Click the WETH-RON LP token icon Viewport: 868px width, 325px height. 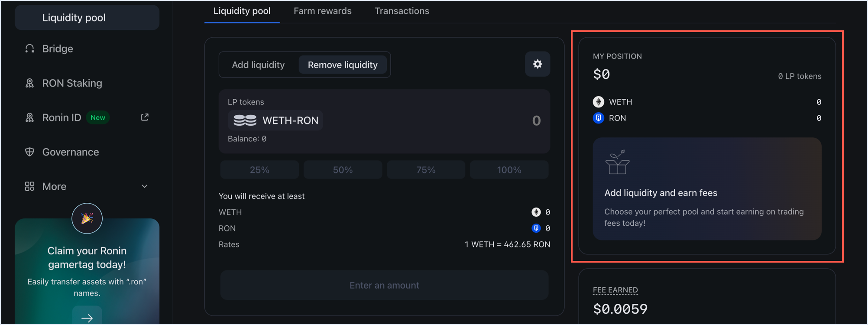[245, 120]
